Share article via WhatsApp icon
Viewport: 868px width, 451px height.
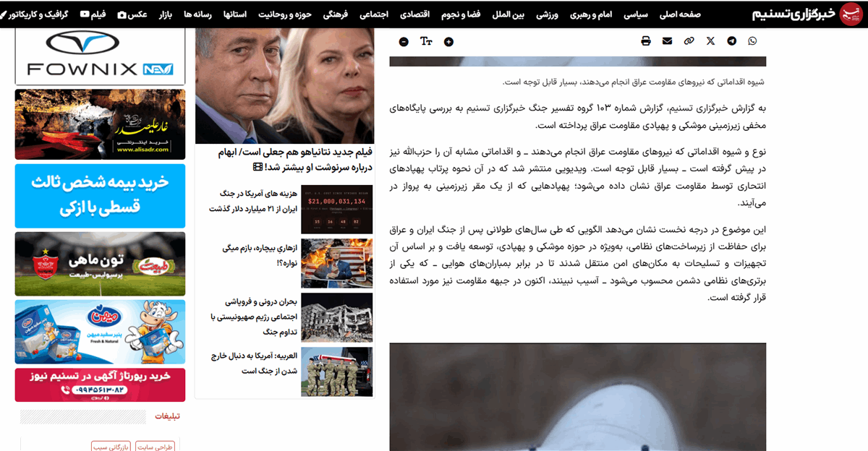[752, 41]
